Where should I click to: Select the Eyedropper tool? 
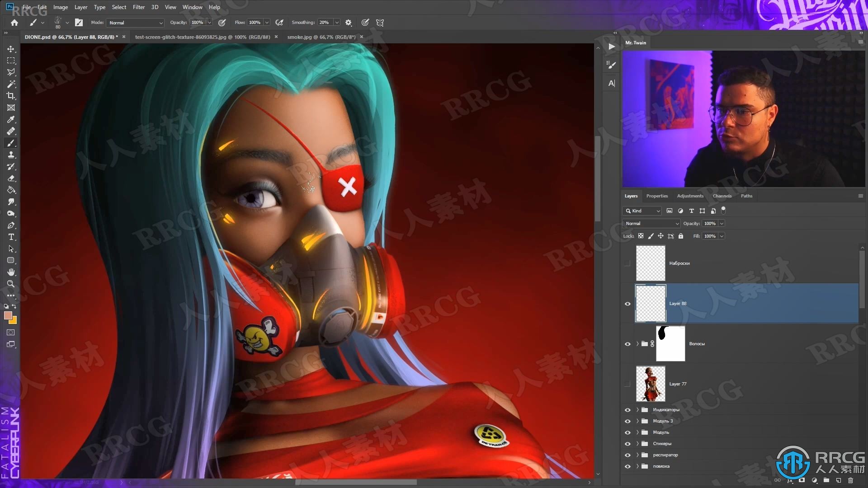(x=11, y=119)
